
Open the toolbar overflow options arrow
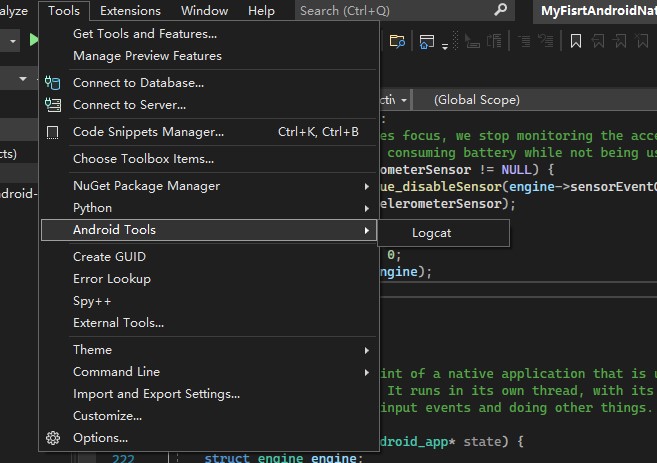(445, 46)
